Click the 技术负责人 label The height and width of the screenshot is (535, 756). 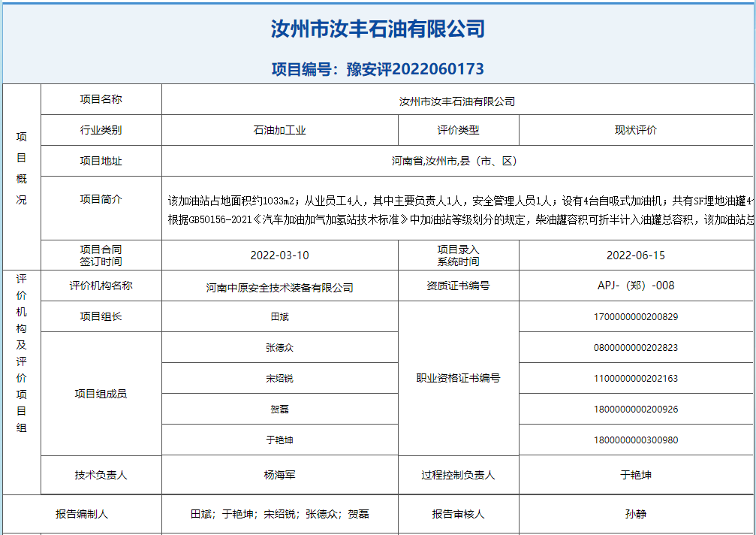[101, 475]
